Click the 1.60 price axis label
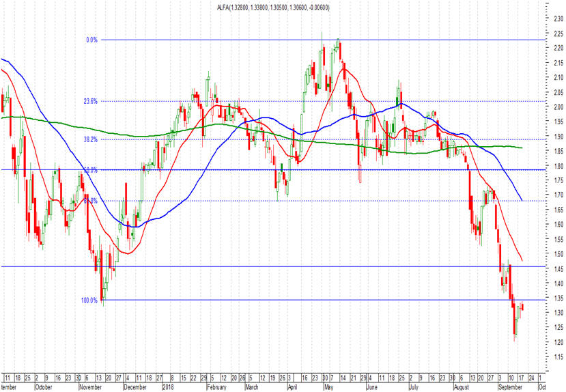 coord(558,225)
